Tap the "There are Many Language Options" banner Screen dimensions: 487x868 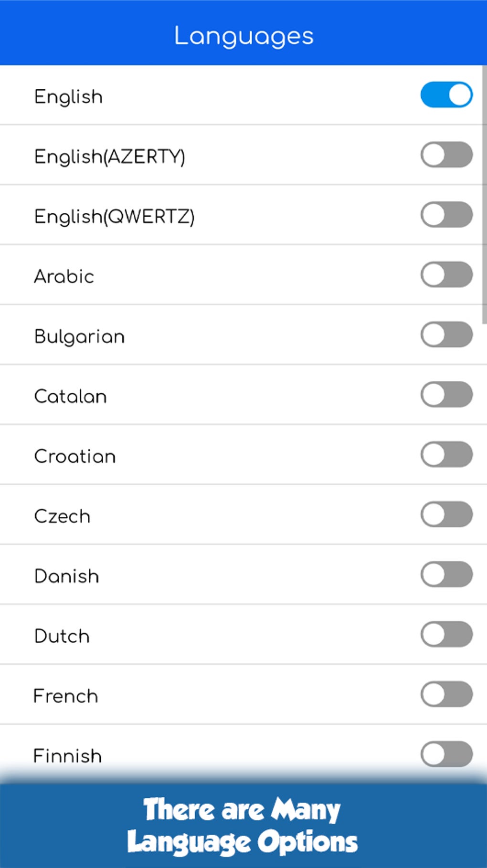pyautogui.click(x=243, y=826)
